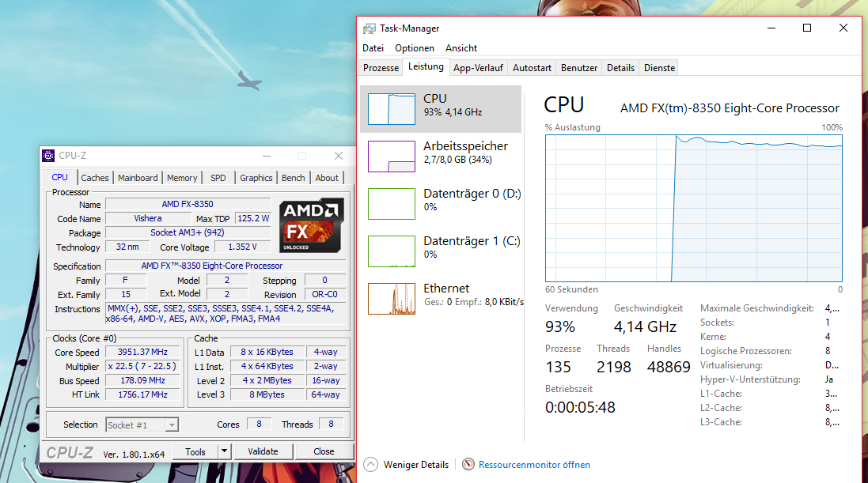
Task: Click the Socket AM3+ (942) package value
Action: tap(188, 233)
